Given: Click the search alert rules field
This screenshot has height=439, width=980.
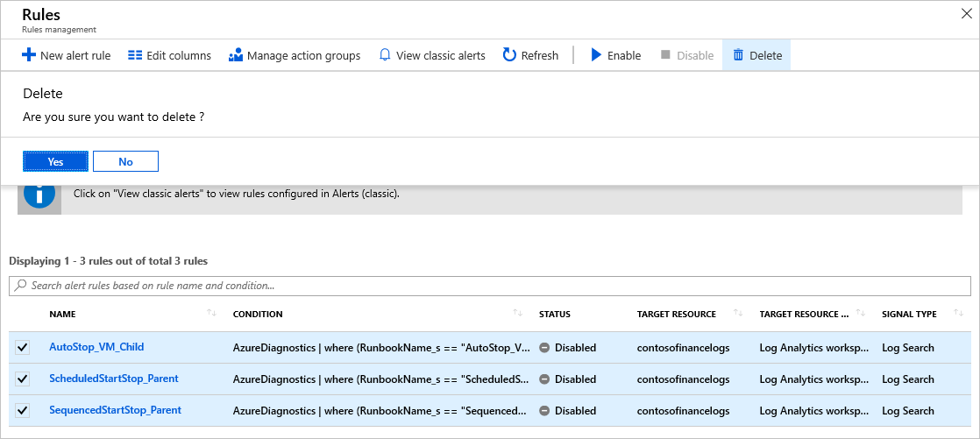Looking at the screenshot, I should coord(490,286).
